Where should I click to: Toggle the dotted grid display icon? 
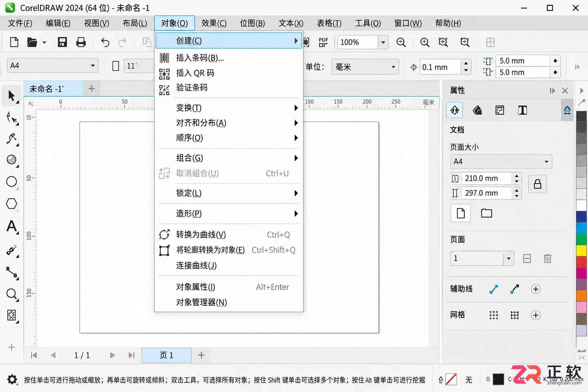pos(494,315)
